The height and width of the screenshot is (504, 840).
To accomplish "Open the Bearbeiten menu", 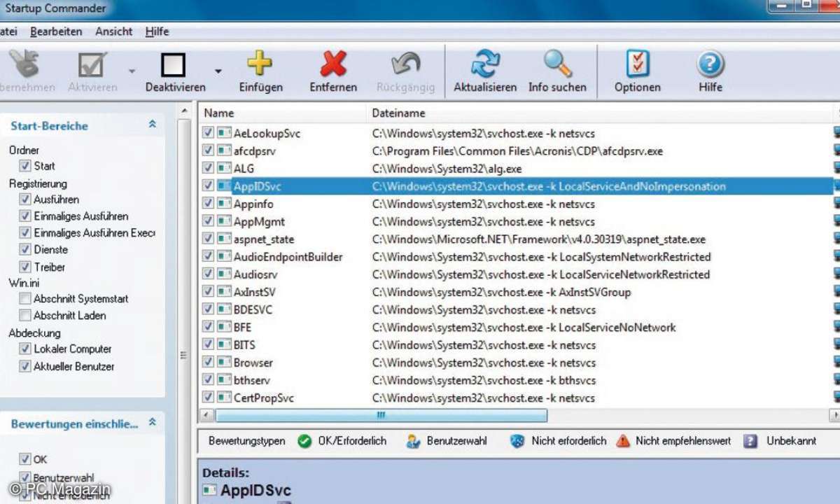I will click(56, 31).
